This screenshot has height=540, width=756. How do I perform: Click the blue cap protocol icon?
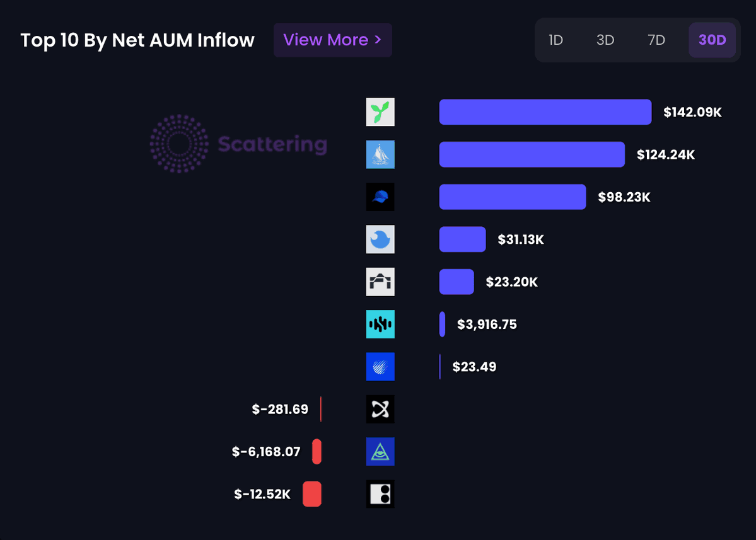pyautogui.click(x=380, y=197)
